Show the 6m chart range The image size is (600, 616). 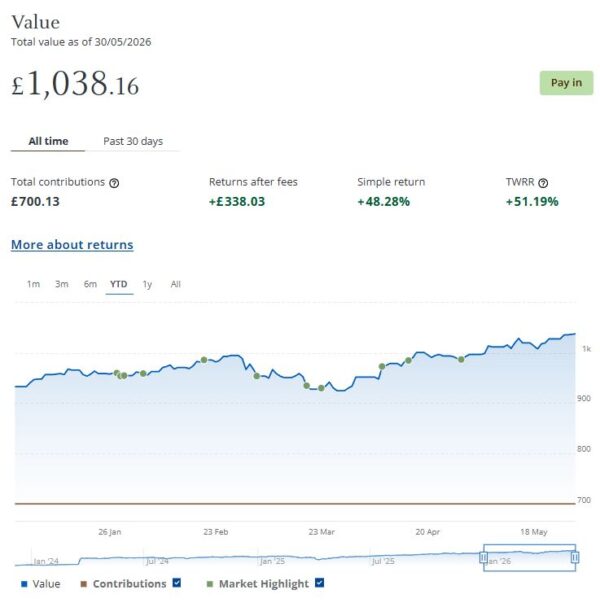tap(90, 284)
